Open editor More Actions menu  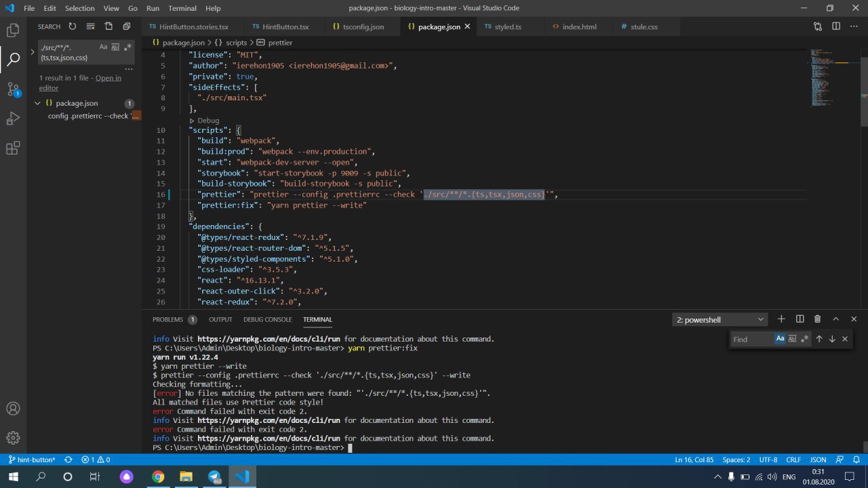854,26
